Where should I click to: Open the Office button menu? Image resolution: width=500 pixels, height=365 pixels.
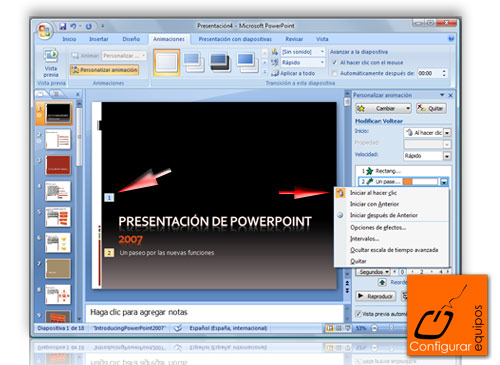coord(45,31)
